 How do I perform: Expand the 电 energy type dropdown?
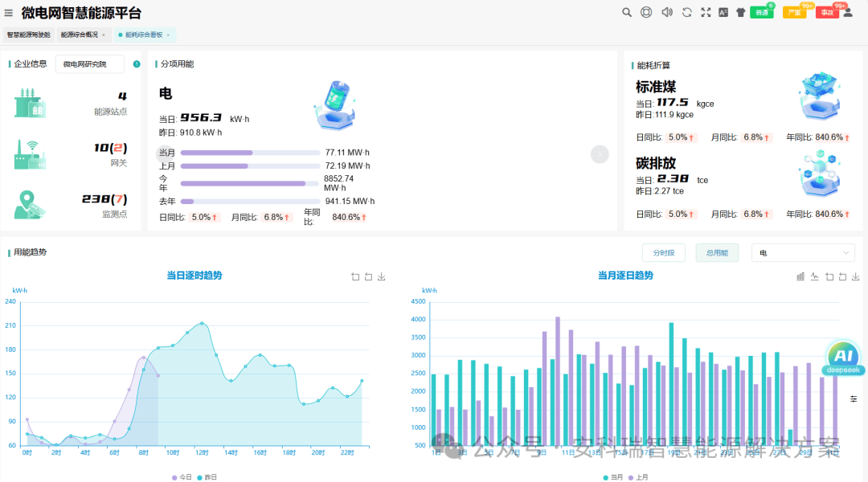pos(802,253)
